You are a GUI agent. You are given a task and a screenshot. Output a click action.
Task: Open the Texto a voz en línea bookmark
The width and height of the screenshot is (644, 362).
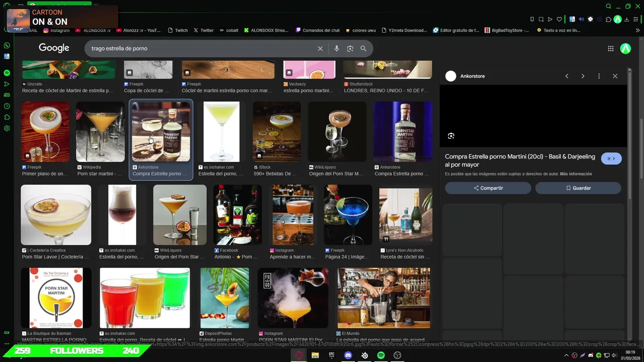(x=558, y=30)
